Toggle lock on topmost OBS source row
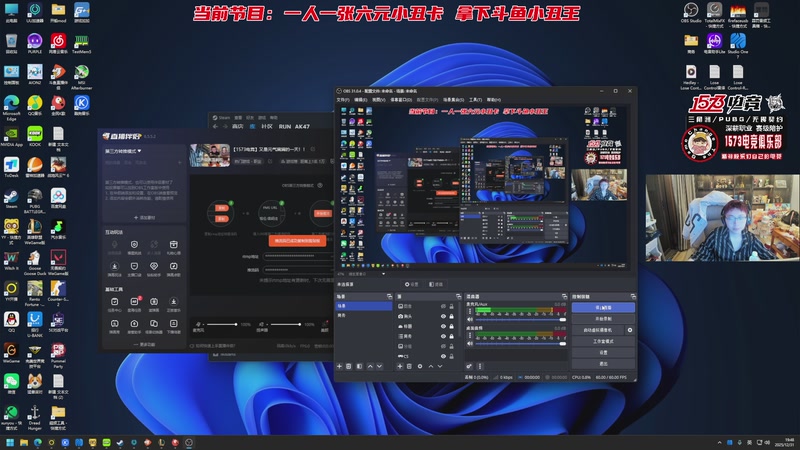This screenshot has width=800, height=450. click(x=451, y=306)
